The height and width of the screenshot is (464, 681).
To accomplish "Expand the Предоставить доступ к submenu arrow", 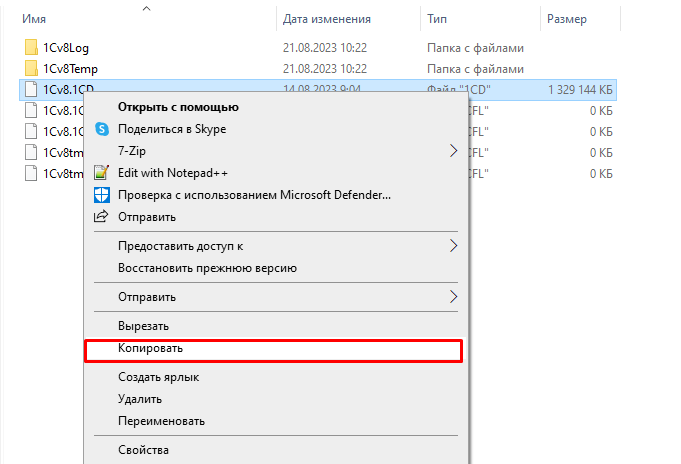I will coord(453,245).
